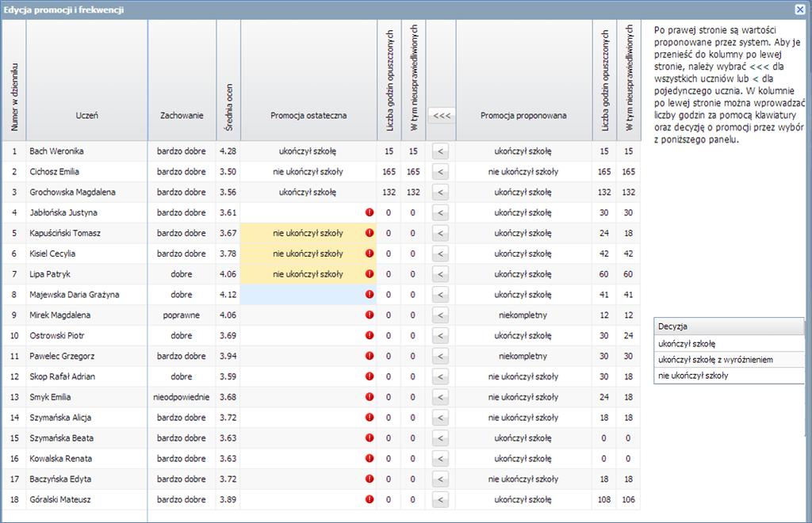Click the < button for Góralski Mateusz
Image resolution: width=812 pixels, height=523 pixels.
pos(440,500)
